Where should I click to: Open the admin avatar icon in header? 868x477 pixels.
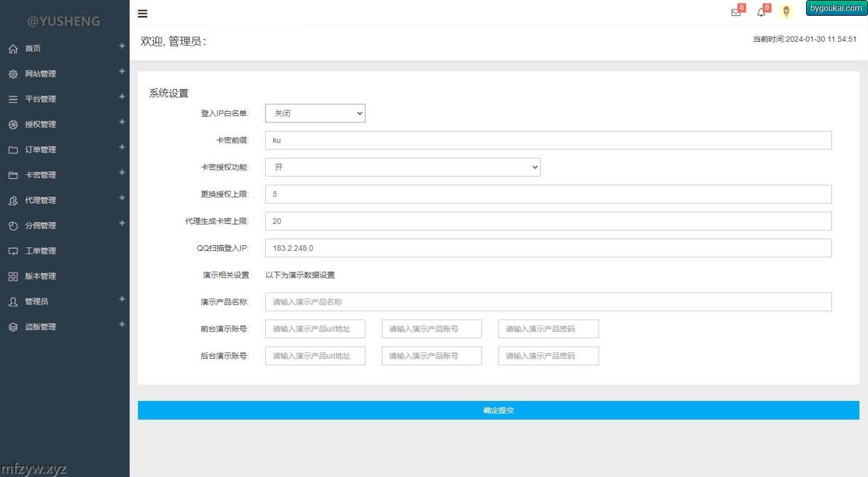(786, 11)
